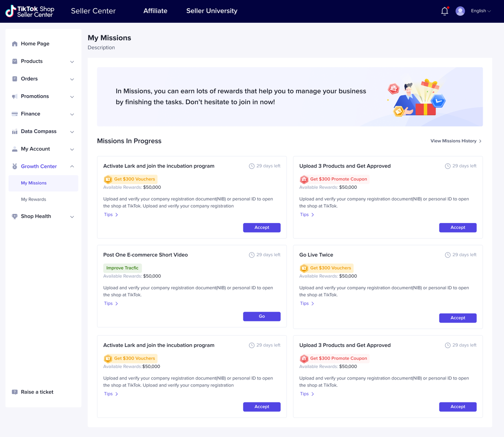Screen dimensions: 504x437
Task: Click the Get $300 Vouchers label in Go Live Twice
Action: click(330, 268)
